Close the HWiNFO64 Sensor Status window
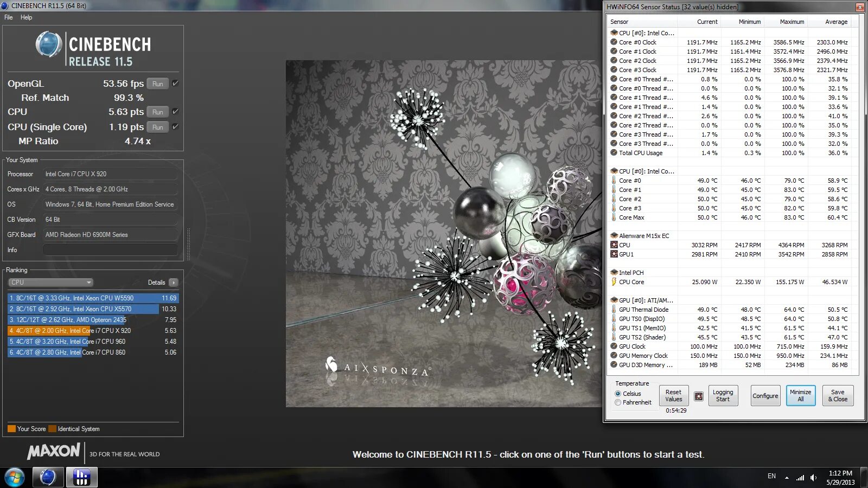The image size is (868, 488). tap(859, 7)
